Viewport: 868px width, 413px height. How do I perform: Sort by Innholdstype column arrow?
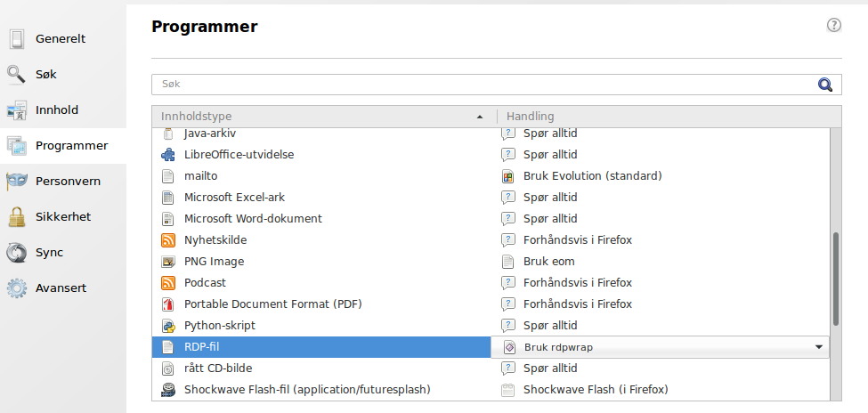tap(479, 117)
